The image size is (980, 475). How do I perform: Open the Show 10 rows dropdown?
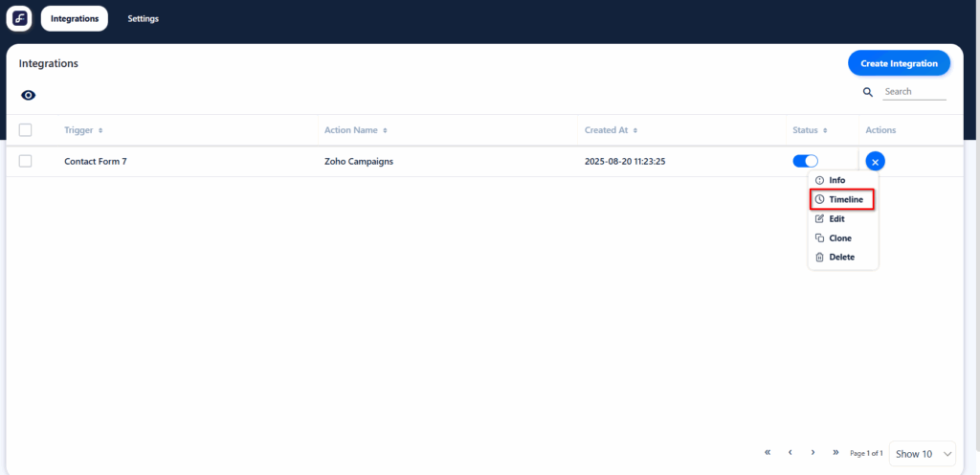[x=923, y=454]
